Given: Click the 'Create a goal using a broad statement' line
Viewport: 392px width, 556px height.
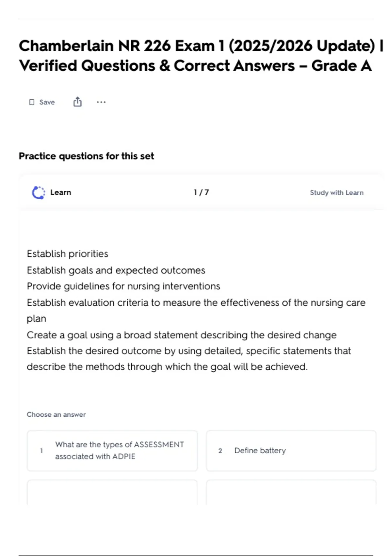Looking at the screenshot, I should tap(182, 335).
